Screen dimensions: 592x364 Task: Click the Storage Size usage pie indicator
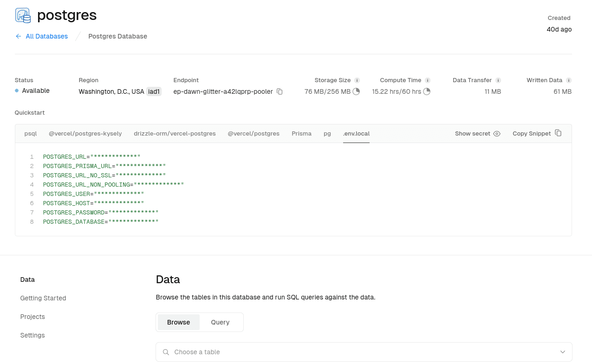click(356, 91)
